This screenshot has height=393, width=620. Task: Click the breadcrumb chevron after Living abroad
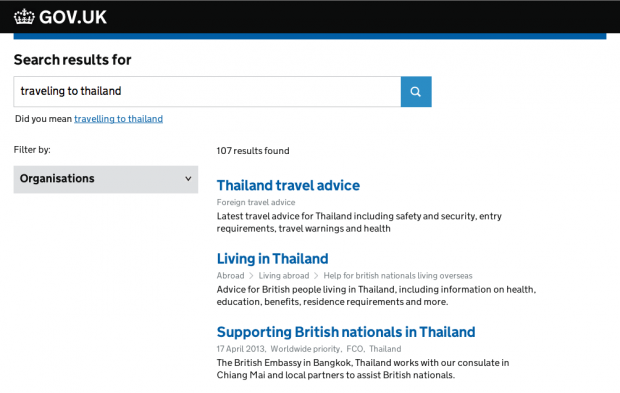(316, 276)
